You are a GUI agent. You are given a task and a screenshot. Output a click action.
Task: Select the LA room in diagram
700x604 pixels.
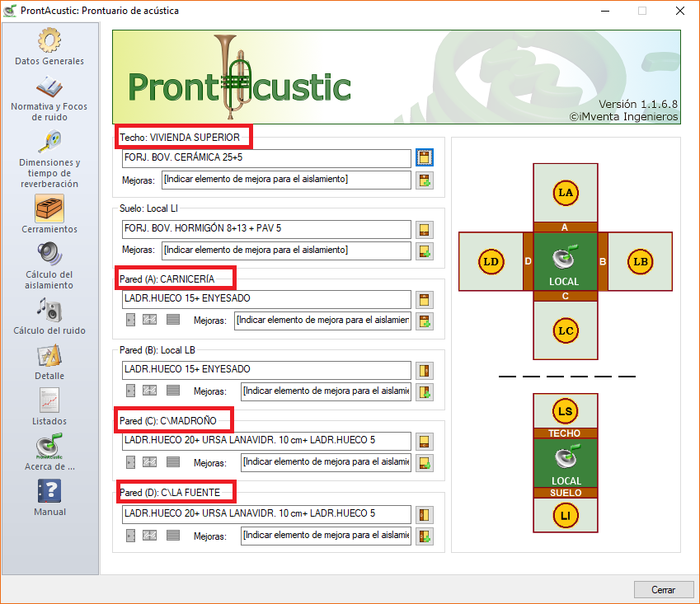coord(565,193)
